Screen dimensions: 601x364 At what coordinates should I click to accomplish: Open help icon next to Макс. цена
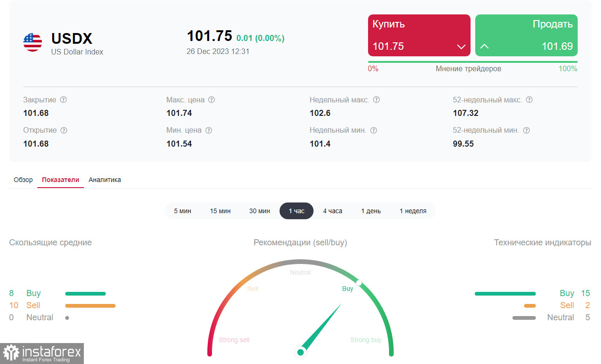(212, 100)
